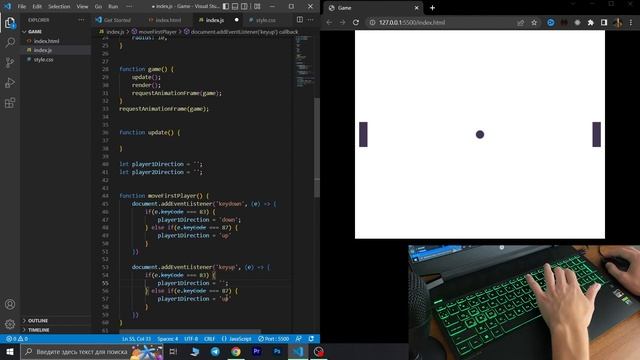Open the Accounts icon in activity bar
The width and height of the screenshot is (640, 360).
(10, 304)
